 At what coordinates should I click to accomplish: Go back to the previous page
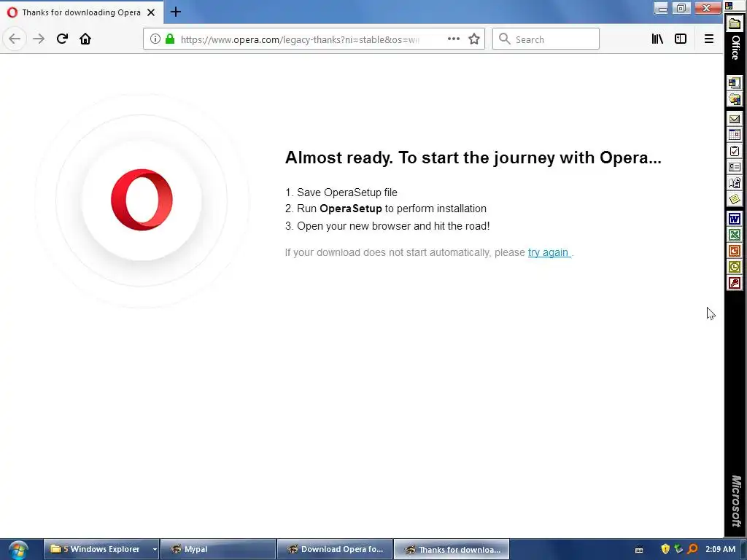[x=15, y=39]
